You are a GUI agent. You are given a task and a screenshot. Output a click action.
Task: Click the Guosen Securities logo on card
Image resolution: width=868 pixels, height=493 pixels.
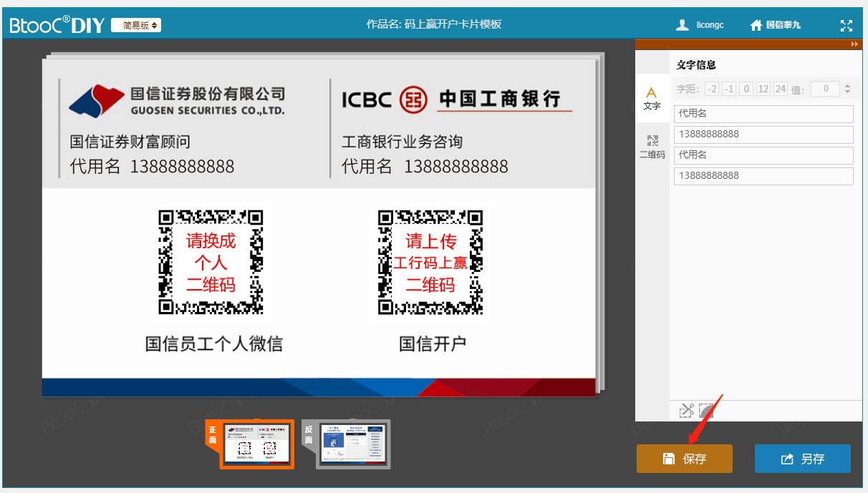pyautogui.click(x=177, y=101)
